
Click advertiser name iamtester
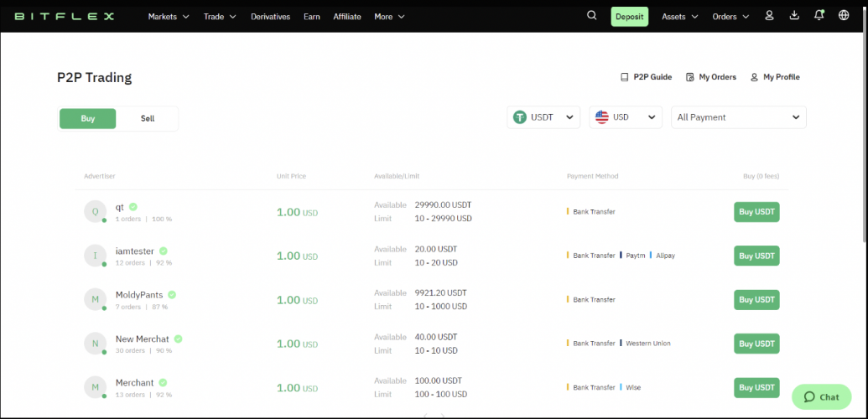135,251
